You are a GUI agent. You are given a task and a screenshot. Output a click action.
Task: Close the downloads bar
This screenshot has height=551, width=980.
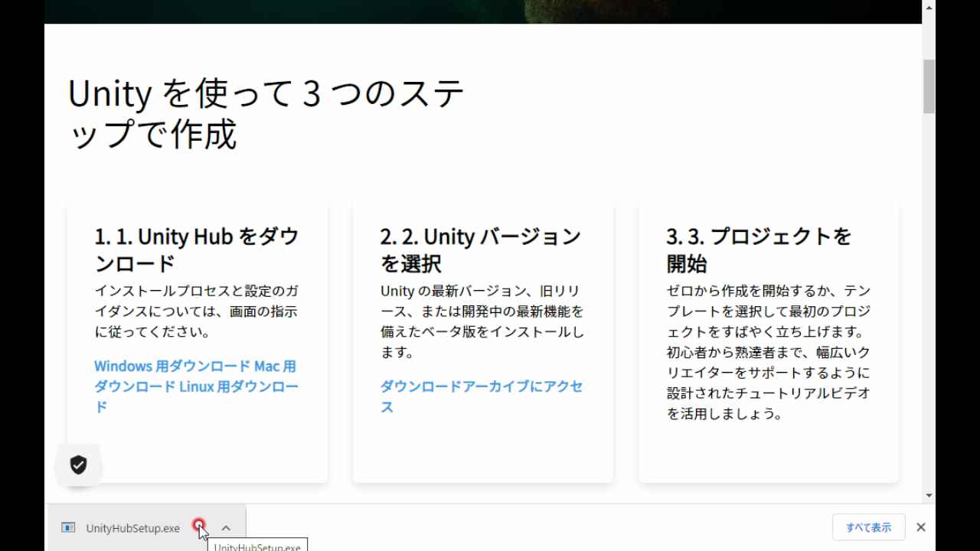[921, 527]
